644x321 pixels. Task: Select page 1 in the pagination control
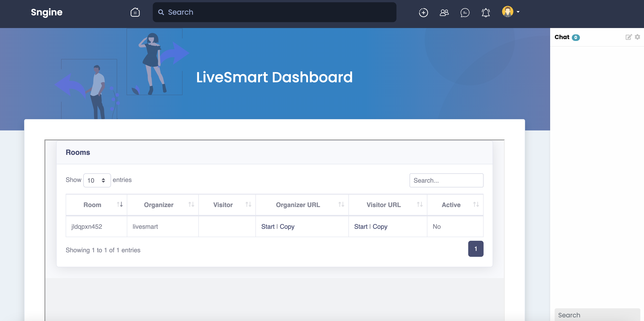coord(476,248)
